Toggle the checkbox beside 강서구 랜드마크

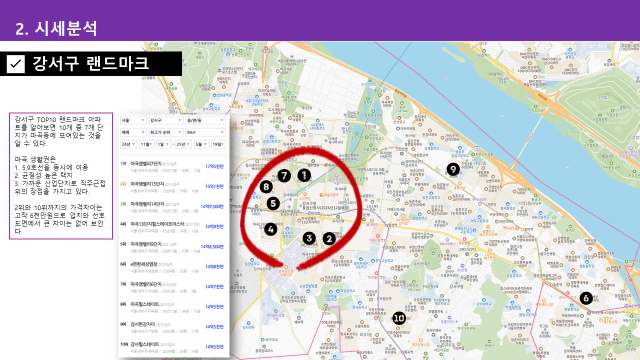coord(16,64)
